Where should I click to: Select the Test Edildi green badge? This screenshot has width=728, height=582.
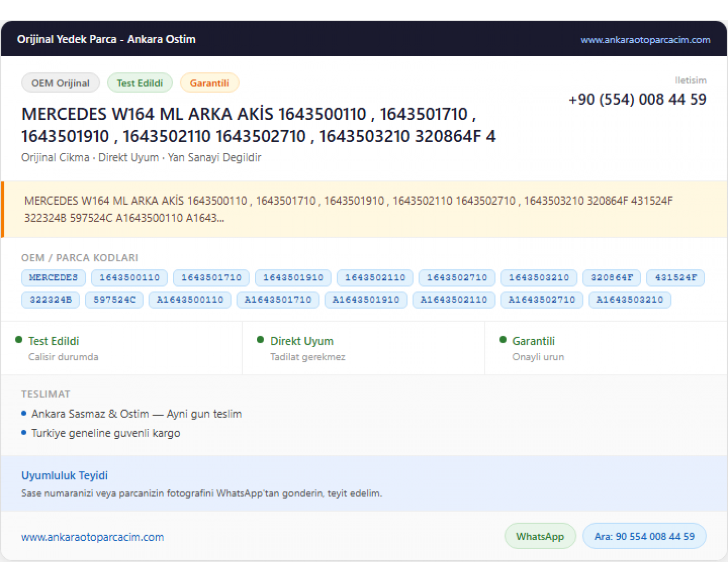click(140, 83)
